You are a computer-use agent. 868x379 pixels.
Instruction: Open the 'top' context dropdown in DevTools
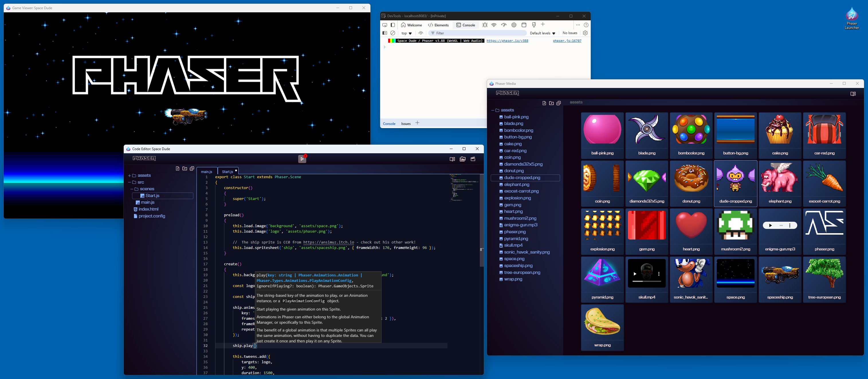407,33
